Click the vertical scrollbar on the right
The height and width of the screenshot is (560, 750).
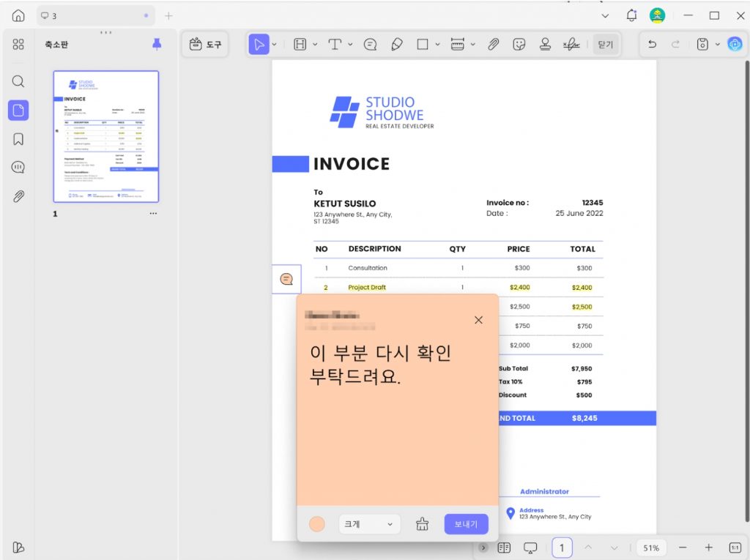click(747, 291)
